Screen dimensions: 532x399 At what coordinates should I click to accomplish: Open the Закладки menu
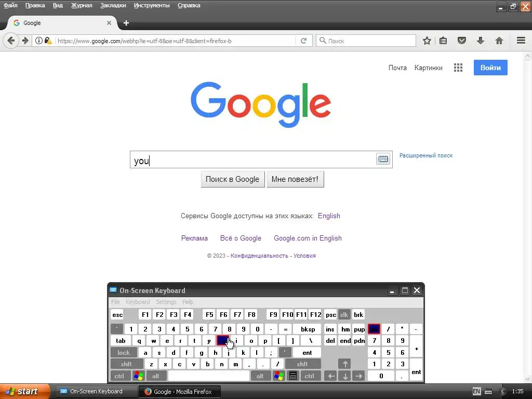click(x=113, y=5)
